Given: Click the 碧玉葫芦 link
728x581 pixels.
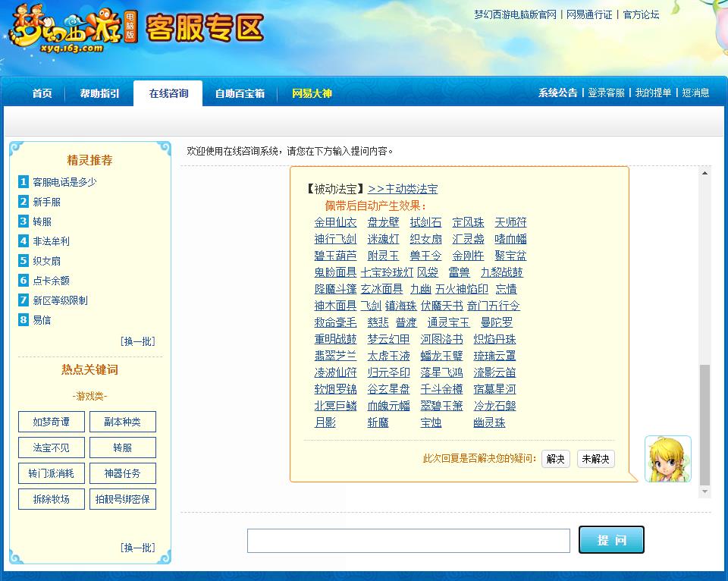Looking at the screenshot, I should coord(335,256).
